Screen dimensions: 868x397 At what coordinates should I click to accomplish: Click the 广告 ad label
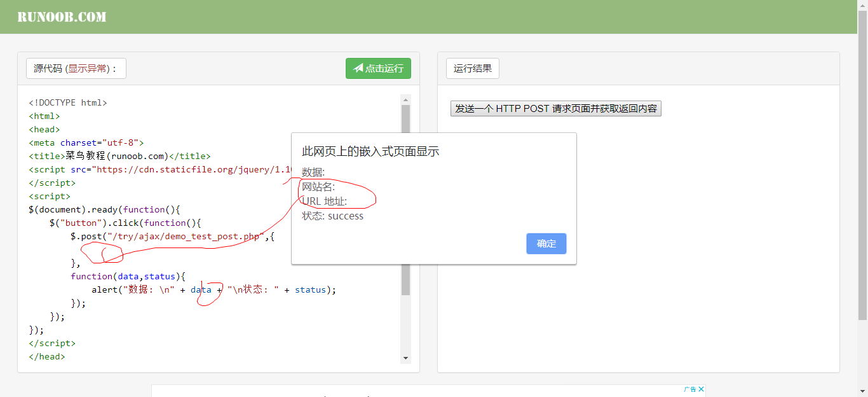tap(690, 389)
